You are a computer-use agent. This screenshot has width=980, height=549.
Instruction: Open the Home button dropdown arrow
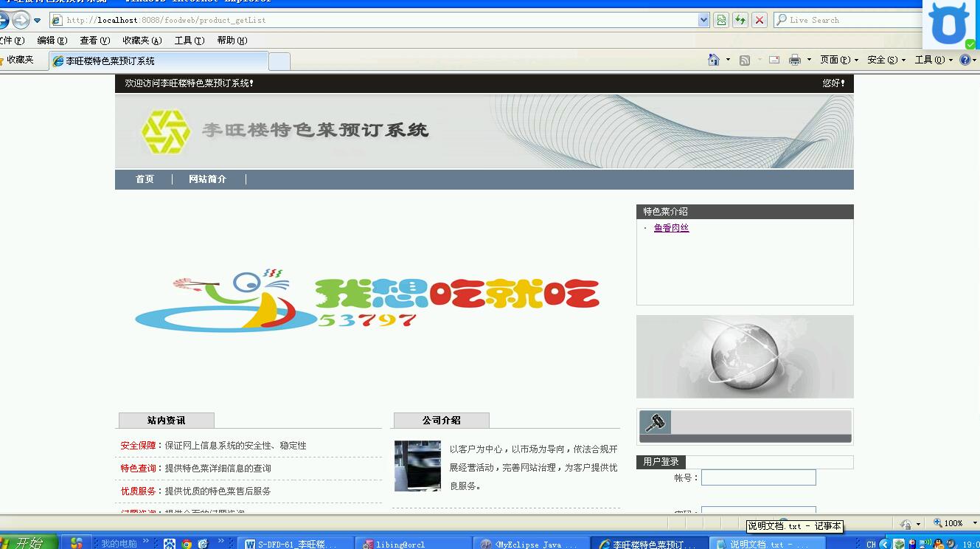pos(728,60)
